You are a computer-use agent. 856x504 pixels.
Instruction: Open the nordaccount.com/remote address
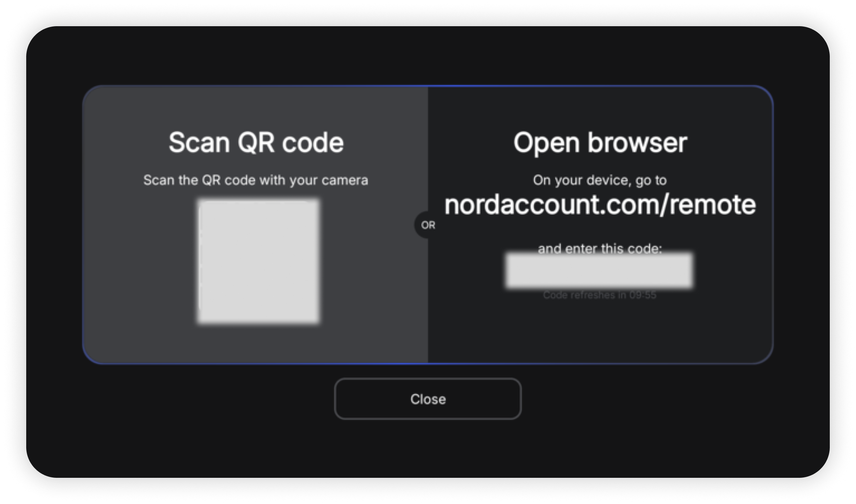coord(600,204)
